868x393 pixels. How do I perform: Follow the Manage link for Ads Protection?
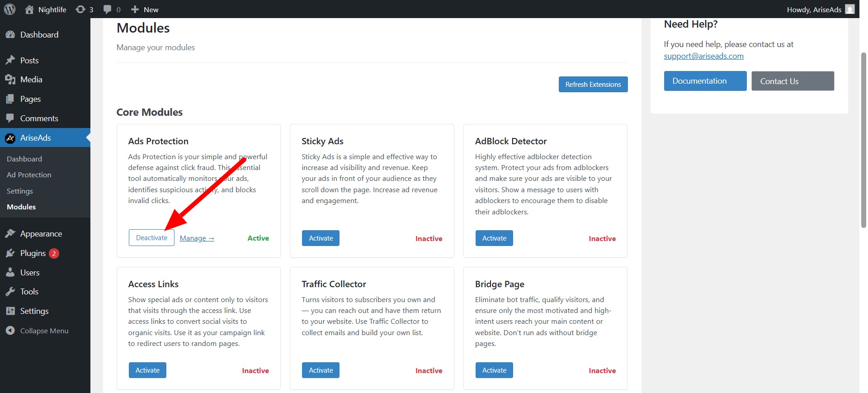tap(197, 238)
